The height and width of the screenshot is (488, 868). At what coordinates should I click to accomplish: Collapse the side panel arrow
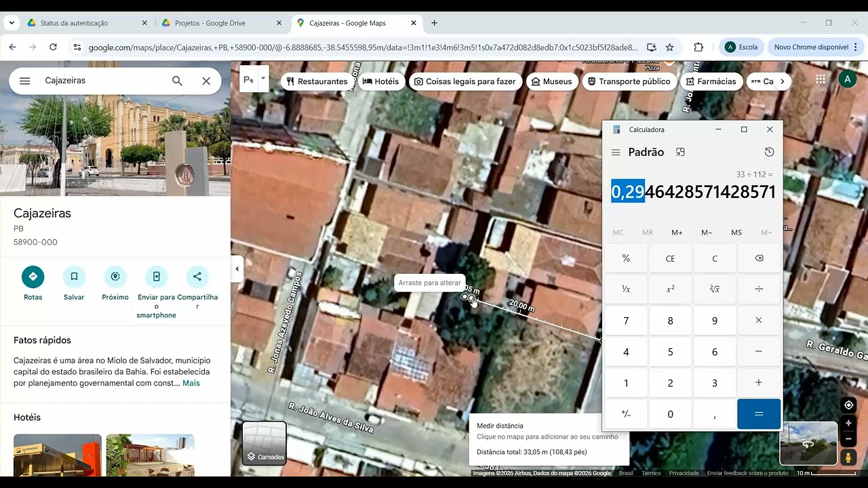click(237, 269)
